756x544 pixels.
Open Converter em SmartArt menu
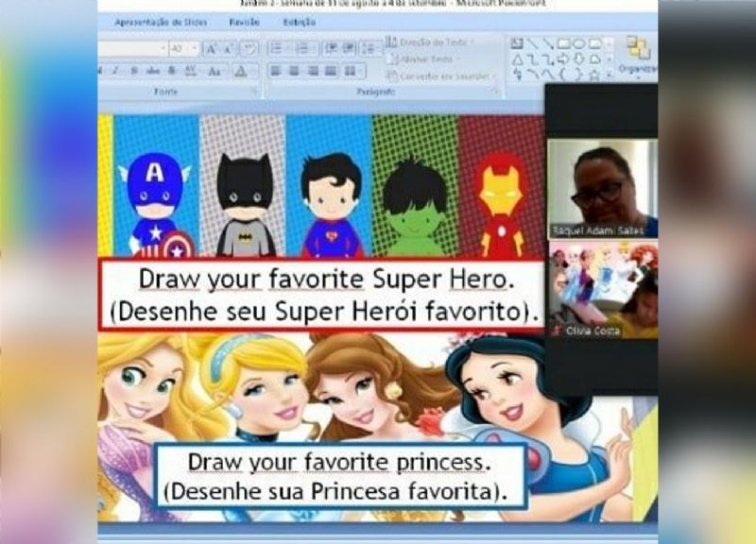[442, 76]
